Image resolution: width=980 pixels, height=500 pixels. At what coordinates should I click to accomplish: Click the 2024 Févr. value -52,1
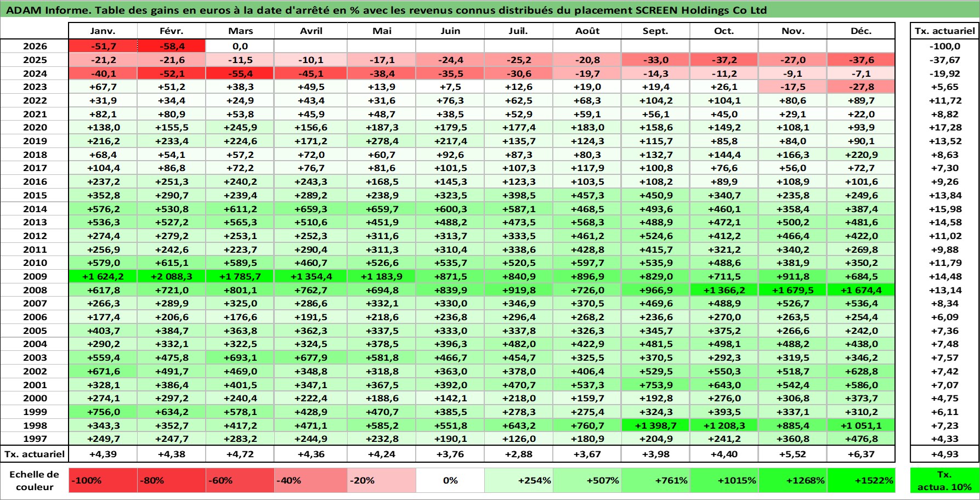(172, 73)
